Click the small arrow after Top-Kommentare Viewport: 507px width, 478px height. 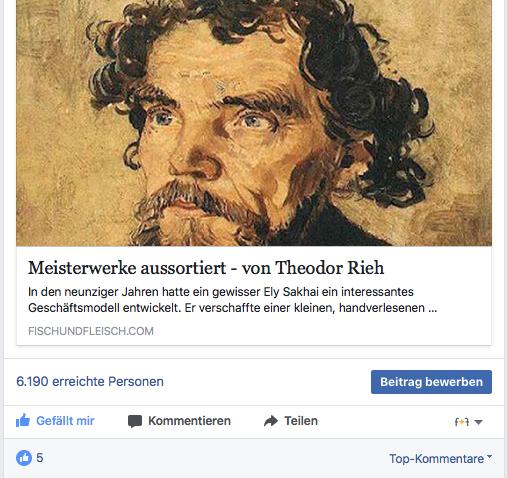coord(489,456)
